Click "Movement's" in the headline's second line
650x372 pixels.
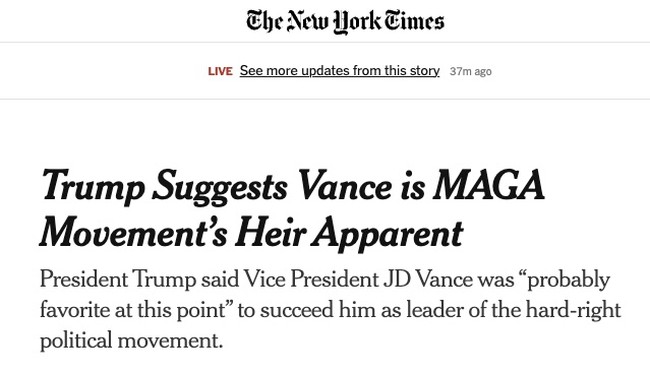tap(133, 232)
